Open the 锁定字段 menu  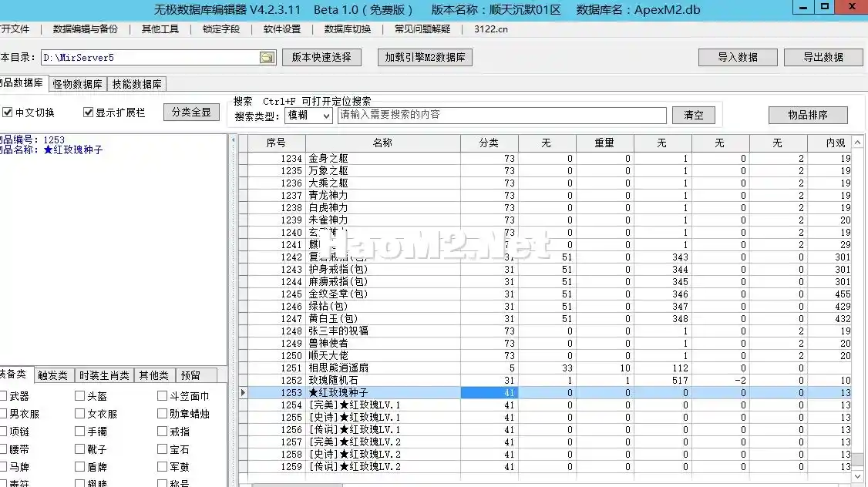click(221, 29)
